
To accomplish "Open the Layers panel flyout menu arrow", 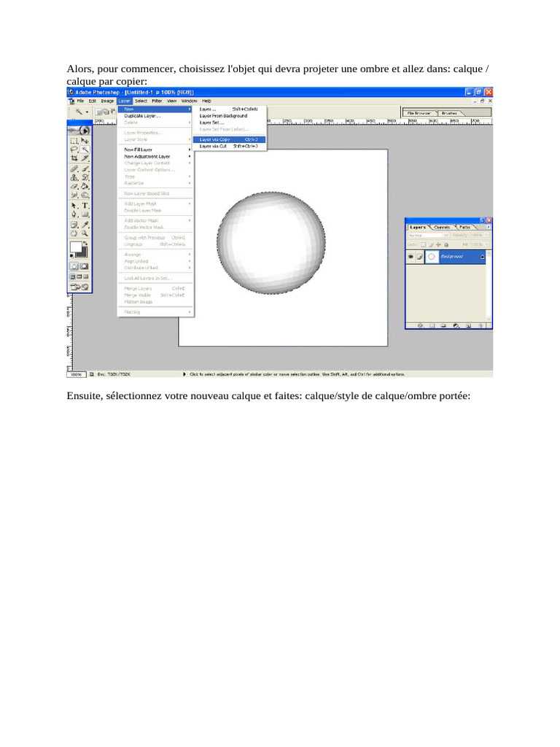I will pyautogui.click(x=489, y=227).
